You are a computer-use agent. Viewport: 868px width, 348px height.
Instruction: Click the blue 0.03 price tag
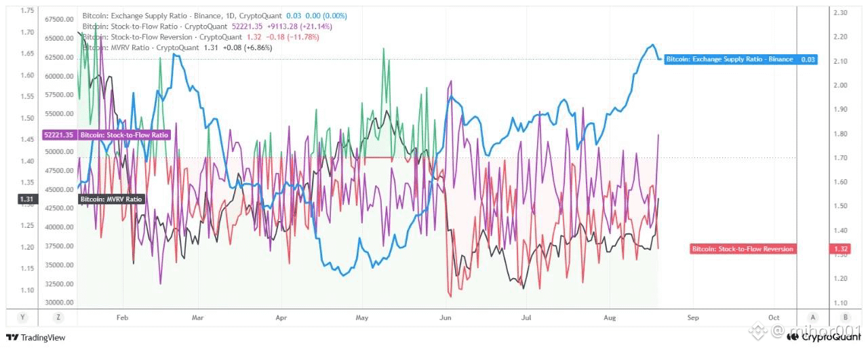808,60
